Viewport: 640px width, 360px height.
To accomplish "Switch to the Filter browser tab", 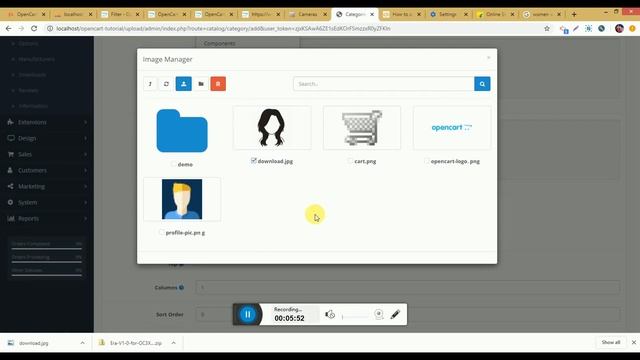I will click(x=120, y=14).
